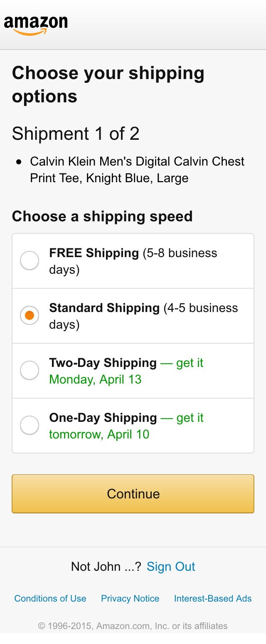This screenshot has height=644, width=266.
Task: Click the Shipment 1 of 2 heading
Action: click(76, 134)
